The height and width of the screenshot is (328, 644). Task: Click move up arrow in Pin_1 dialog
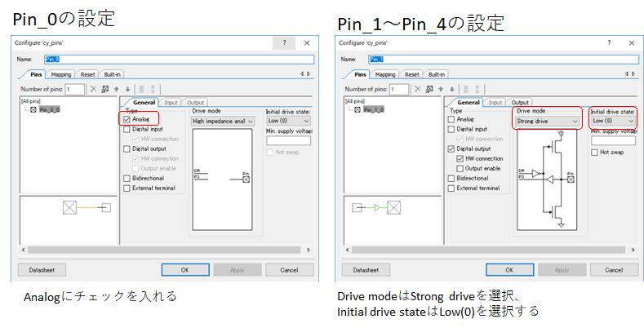point(441,89)
